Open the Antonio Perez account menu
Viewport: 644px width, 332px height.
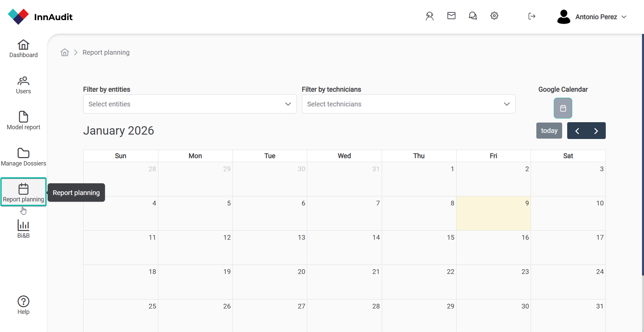pos(592,17)
